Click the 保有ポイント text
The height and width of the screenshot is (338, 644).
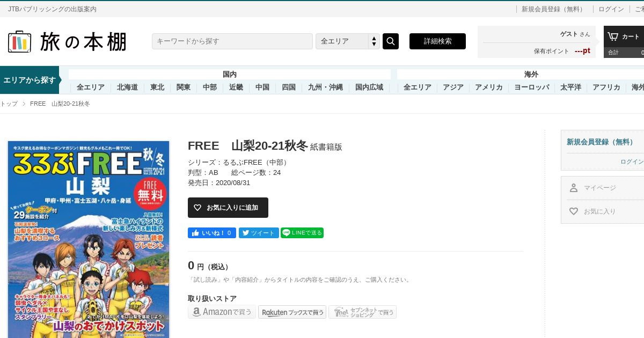[551, 51]
